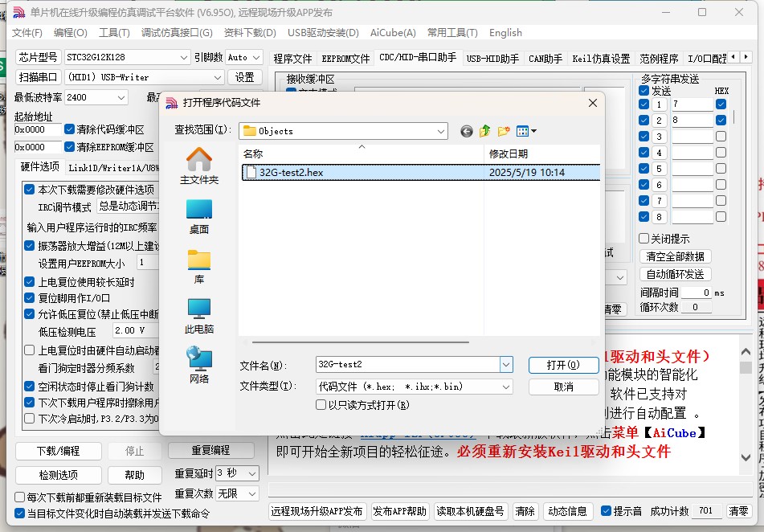Toggle 上电复位使用较长延时 checkbox

tap(29, 282)
